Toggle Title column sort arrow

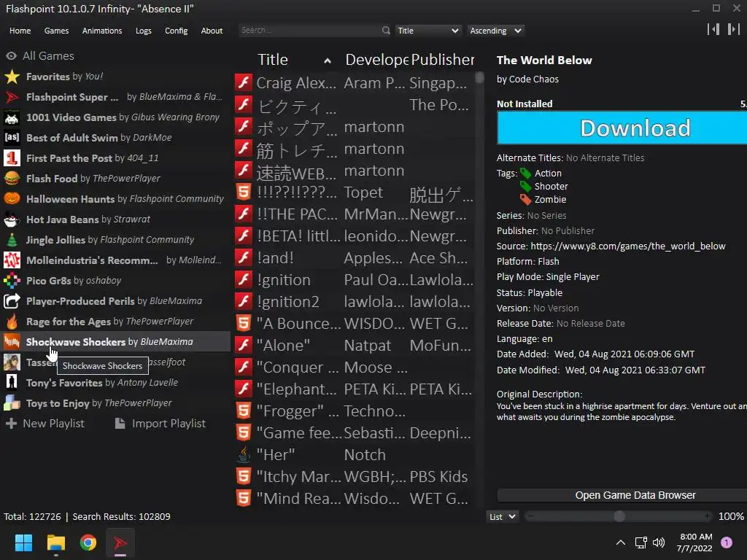[x=328, y=61]
